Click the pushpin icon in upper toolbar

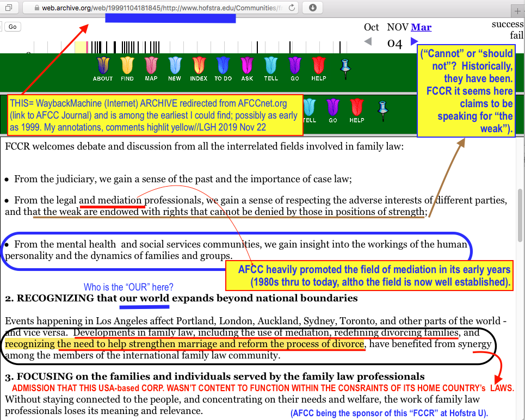(x=344, y=68)
